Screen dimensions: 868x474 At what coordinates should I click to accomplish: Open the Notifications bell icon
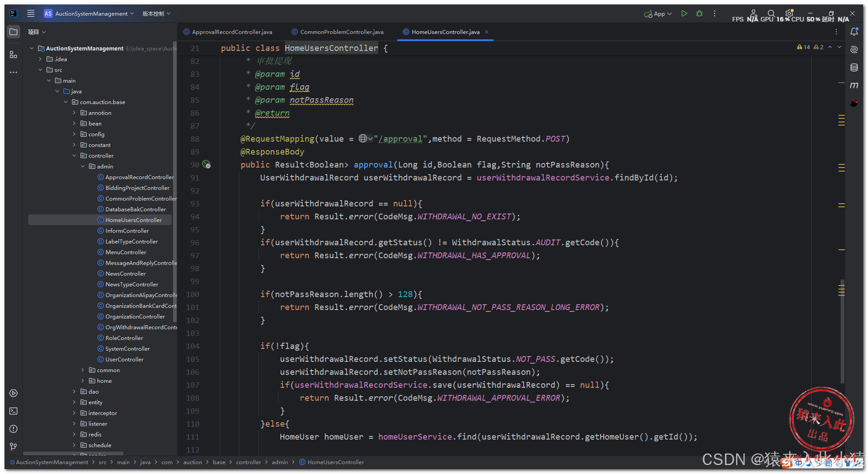pos(854,32)
